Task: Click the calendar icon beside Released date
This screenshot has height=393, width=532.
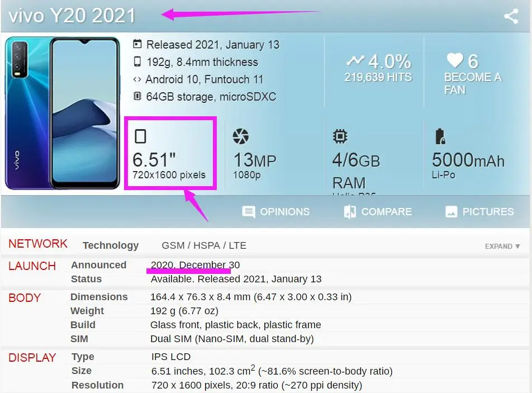Action: [137, 44]
